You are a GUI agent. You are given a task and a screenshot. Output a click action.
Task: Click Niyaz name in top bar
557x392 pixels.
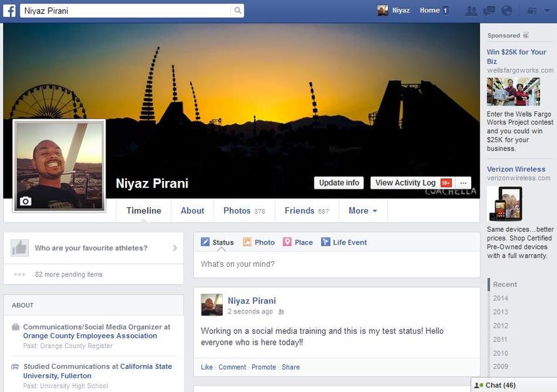401,10
